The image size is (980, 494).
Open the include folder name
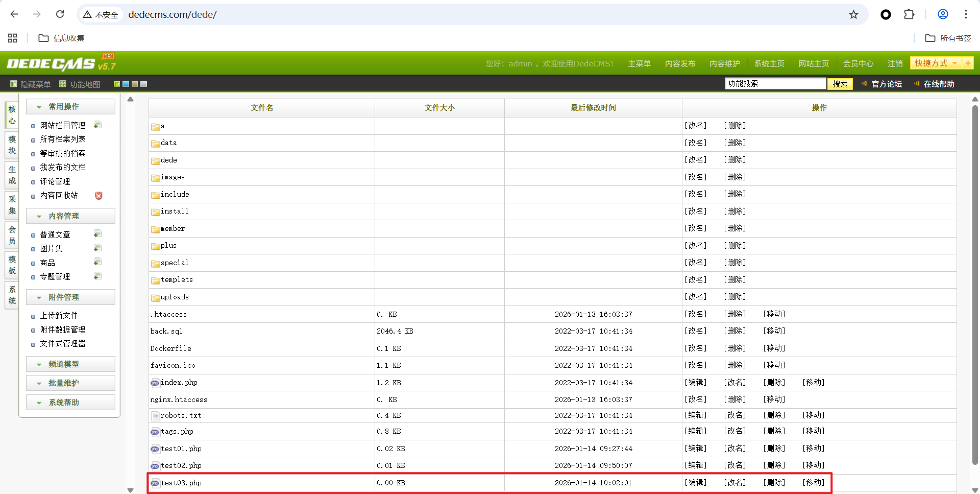click(x=175, y=194)
